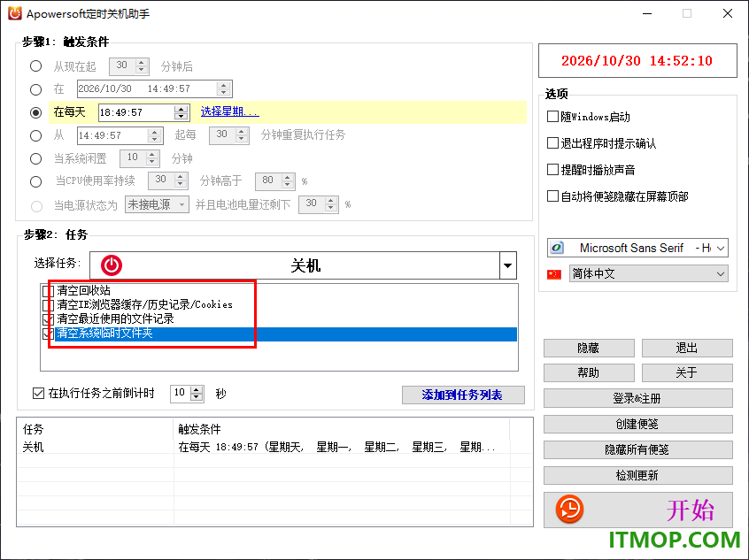749x560 pixels.
Task: Select the 当CPU使用率持续 radio button
Action: click(35, 181)
